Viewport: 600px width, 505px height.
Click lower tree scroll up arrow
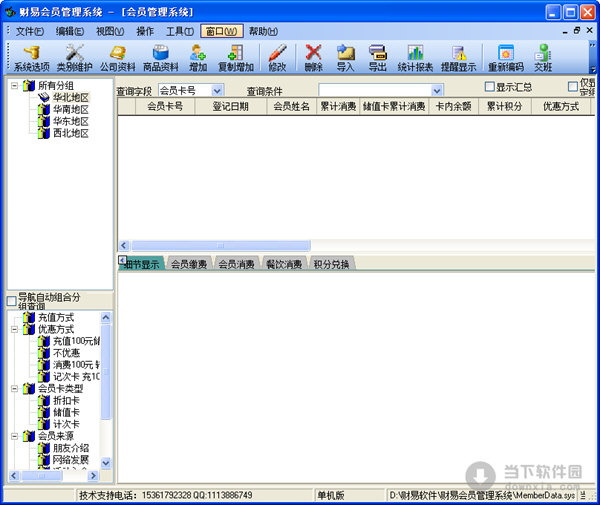(x=106, y=318)
